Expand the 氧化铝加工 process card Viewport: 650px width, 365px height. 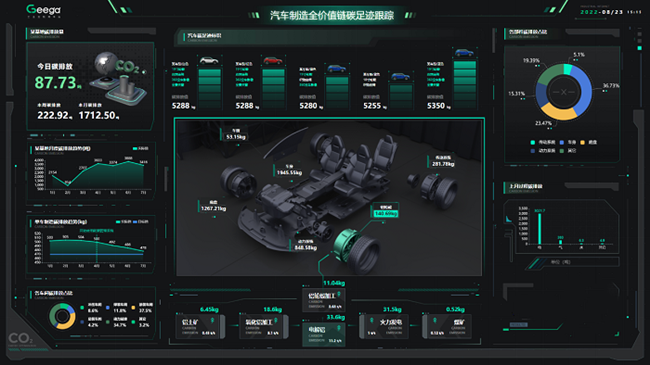point(264,327)
